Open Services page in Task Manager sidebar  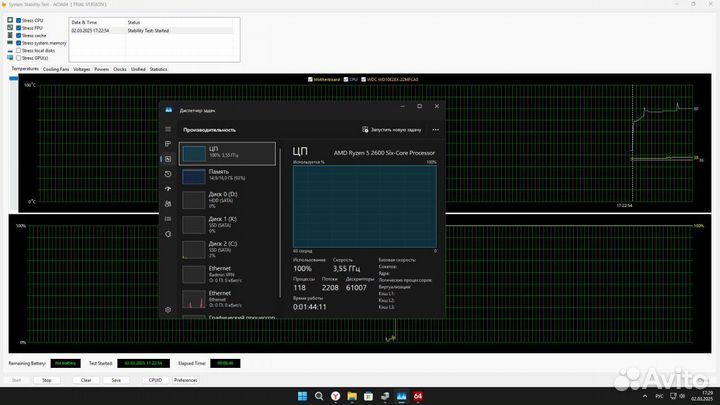168,234
